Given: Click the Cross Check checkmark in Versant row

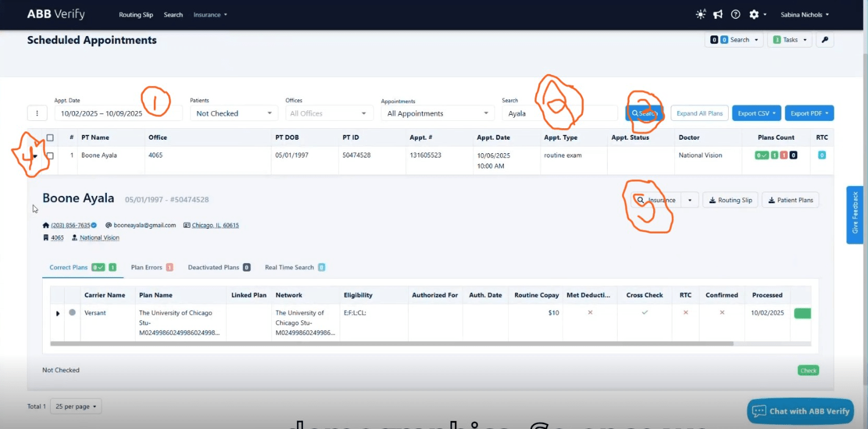Looking at the screenshot, I should click(x=644, y=312).
